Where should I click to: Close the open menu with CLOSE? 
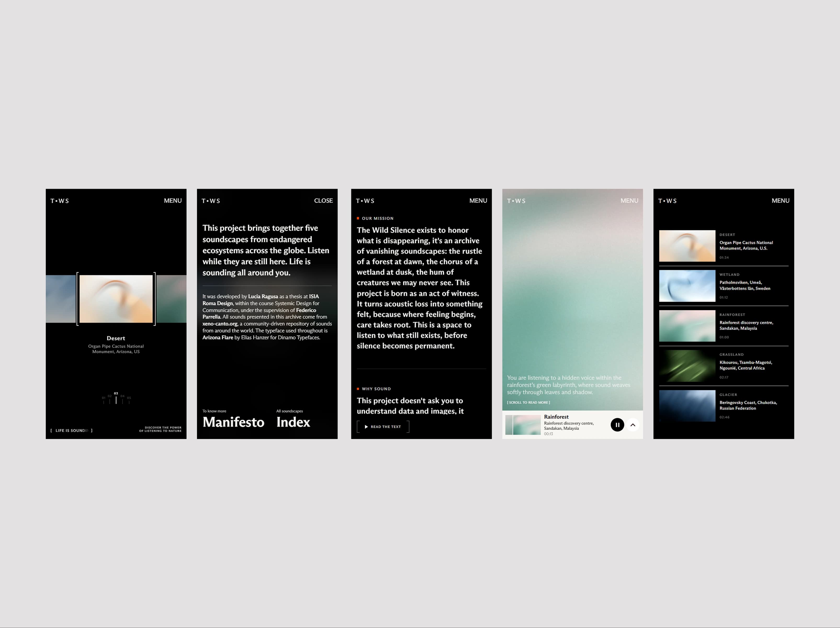324,201
